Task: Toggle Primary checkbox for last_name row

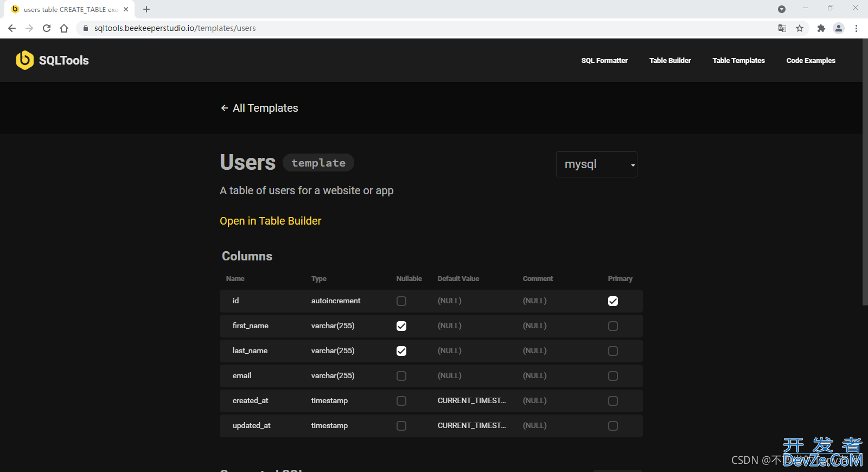Action: point(613,351)
